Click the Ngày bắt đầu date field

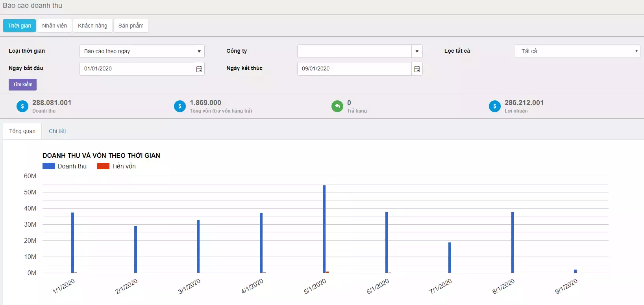click(x=137, y=69)
